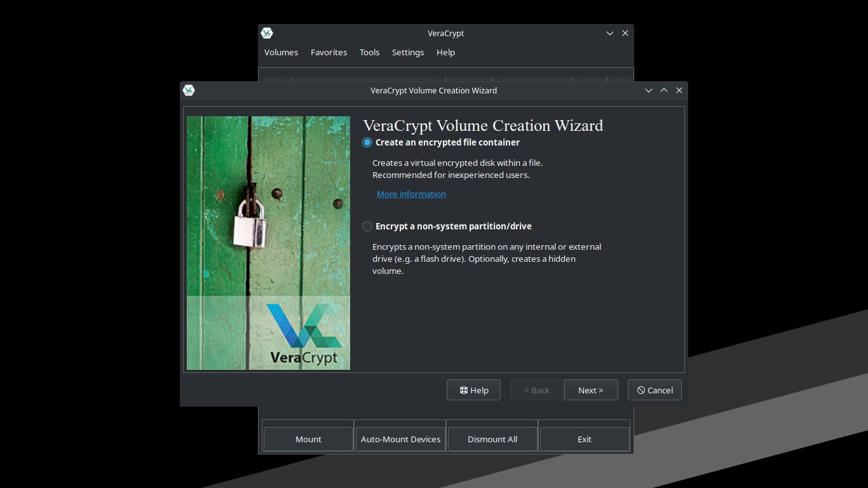Viewport: 868px width, 488px height.
Task: Minimize the Volume Creation Wizard window
Action: point(649,90)
